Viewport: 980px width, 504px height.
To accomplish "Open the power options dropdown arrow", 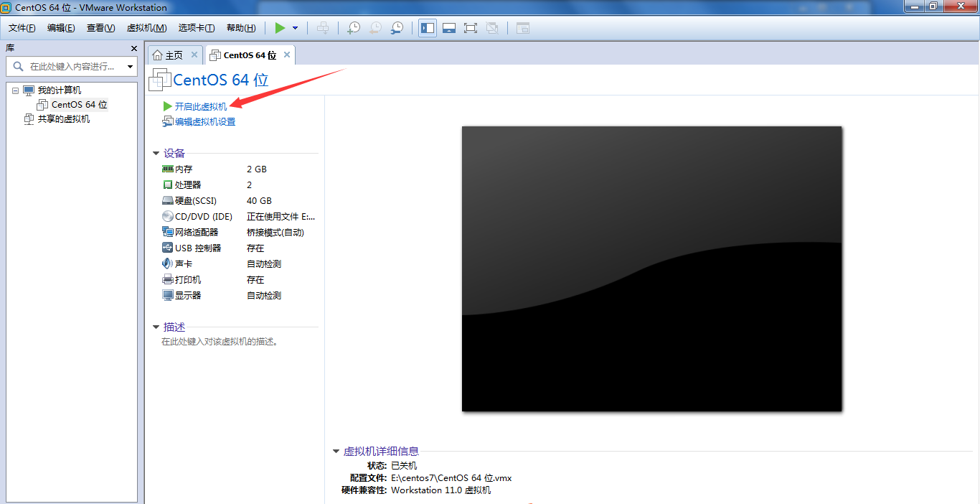I will 295,28.
